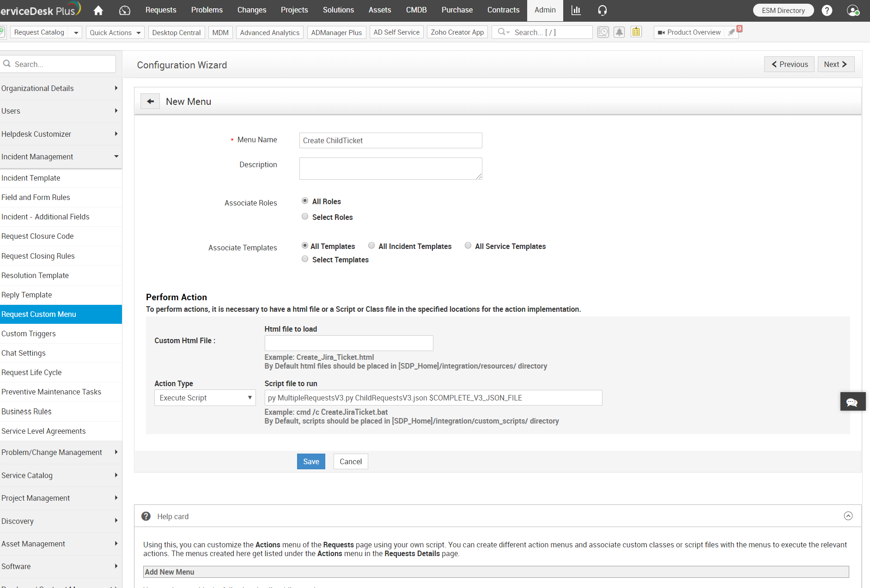Click the Help card question icon

(146, 516)
